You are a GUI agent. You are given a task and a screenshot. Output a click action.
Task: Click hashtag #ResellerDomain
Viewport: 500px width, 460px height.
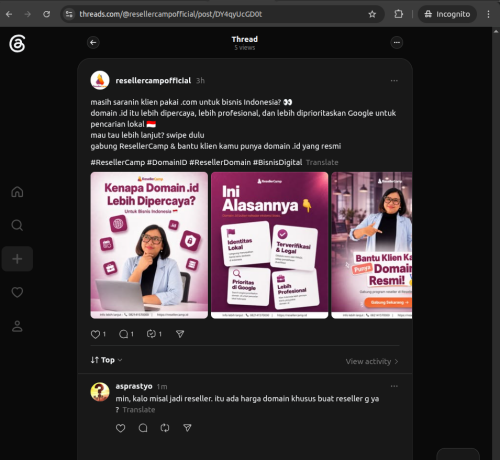220,162
